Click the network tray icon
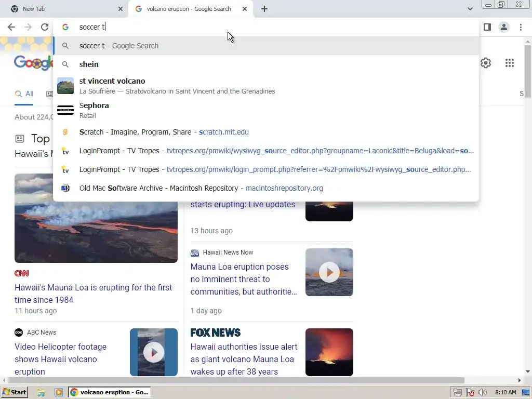 tap(457, 393)
